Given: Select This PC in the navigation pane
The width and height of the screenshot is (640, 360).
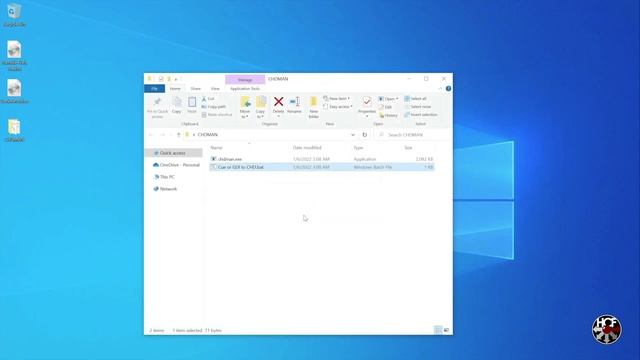Looking at the screenshot, I should click(164, 177).
